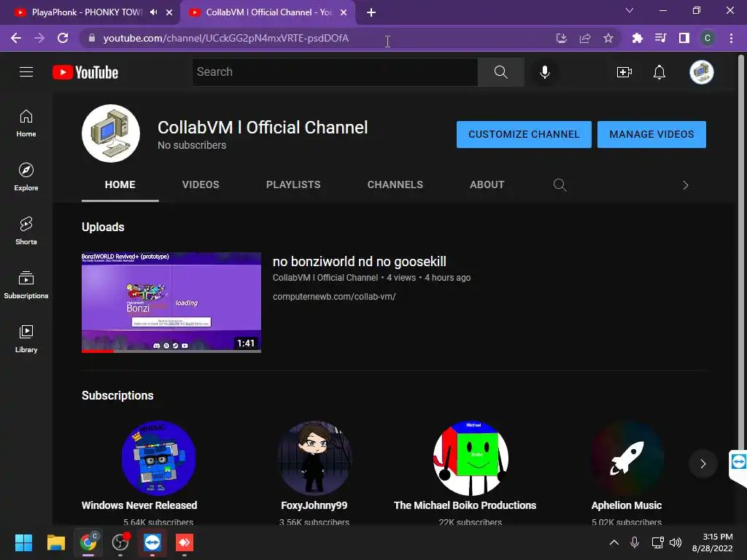Click the CollabVM channel avatar picture
Image resolution: width=747 pixels, height=560 pixels.
111,133
